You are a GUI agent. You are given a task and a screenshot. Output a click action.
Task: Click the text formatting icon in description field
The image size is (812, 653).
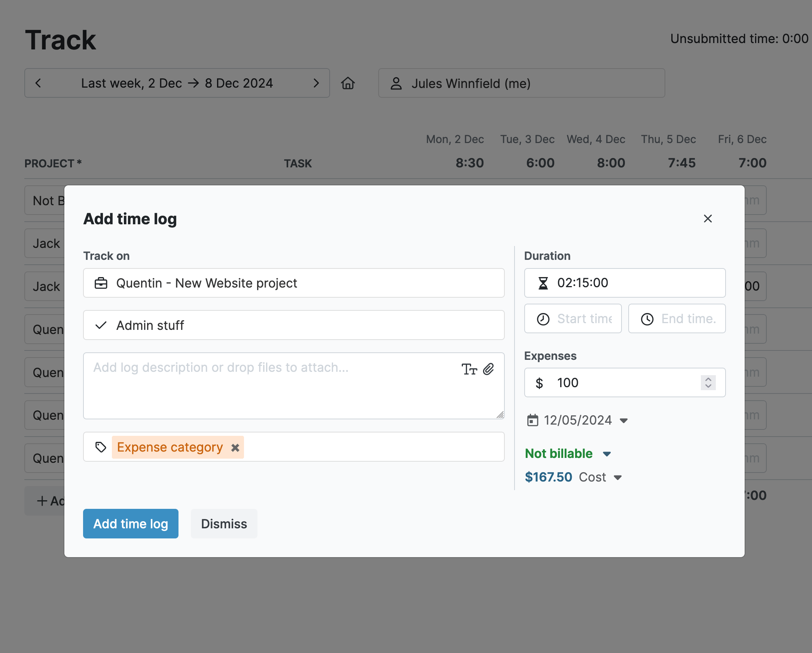point(470,369)
